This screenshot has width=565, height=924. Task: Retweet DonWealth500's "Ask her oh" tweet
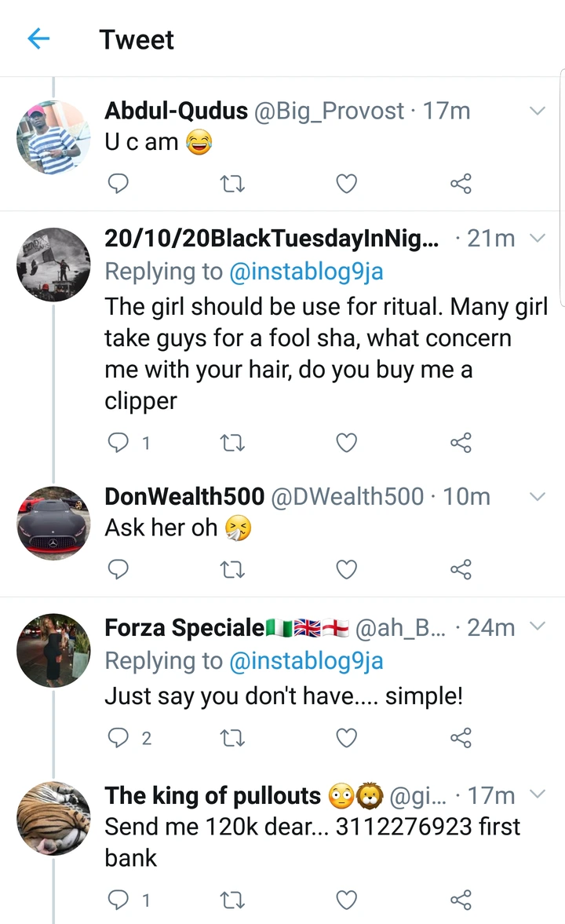(x=232, y=569)
